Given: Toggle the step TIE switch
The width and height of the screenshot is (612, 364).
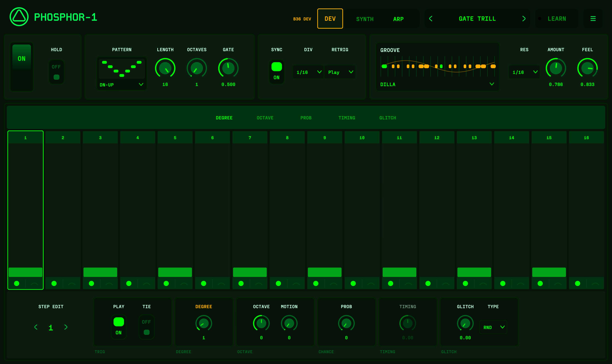Looking at the screenshot, I should point(147,327).
